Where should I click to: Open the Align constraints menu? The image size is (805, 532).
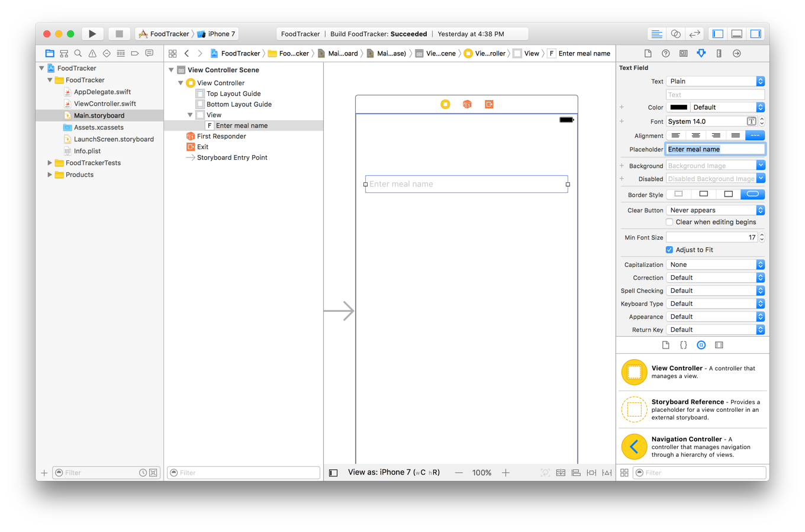pyautogui.click(x=576, y=473)
